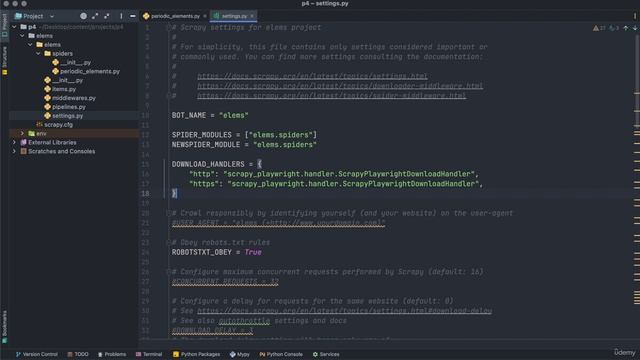640x360 pixels.
Task: Open the Structure side tool tab
Action: click(x=4, y=60)
